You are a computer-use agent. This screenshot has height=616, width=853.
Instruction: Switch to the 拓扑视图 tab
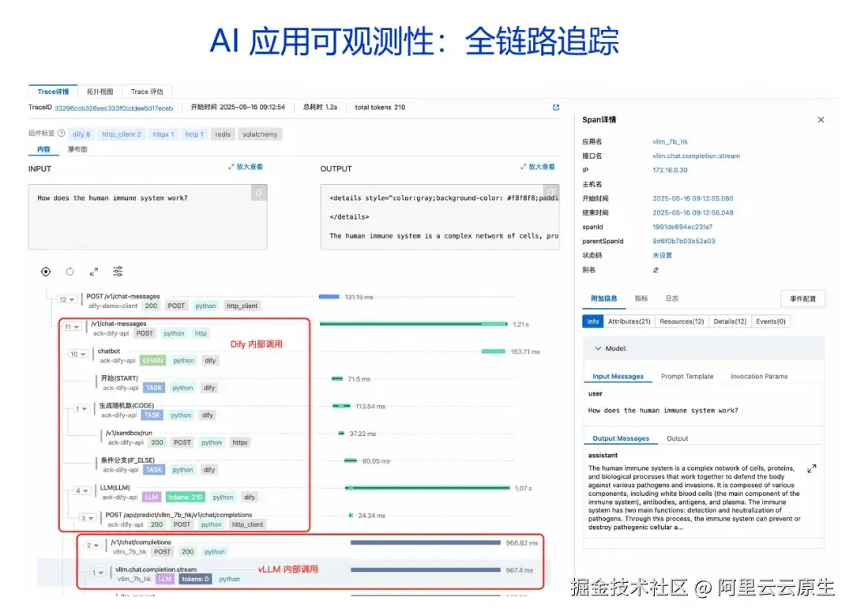pyautogui.click(x=99, y=91)
